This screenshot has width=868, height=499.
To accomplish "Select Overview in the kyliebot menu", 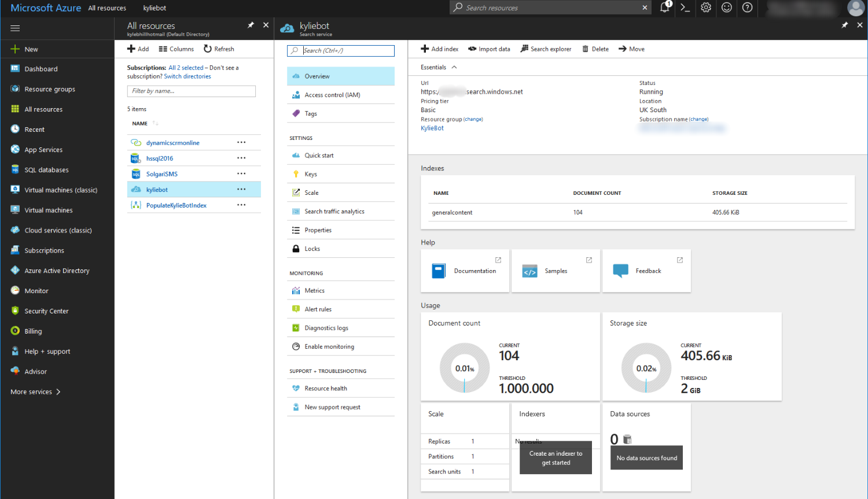I will tap(341, 76).
